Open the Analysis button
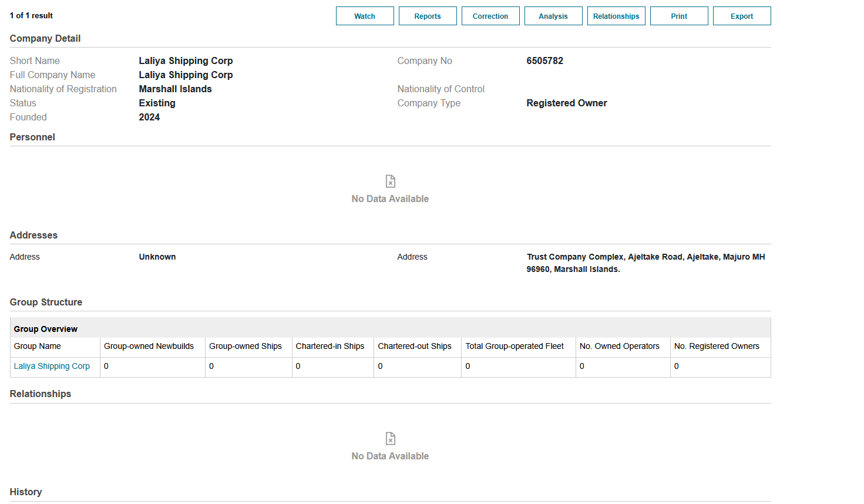 553,16
